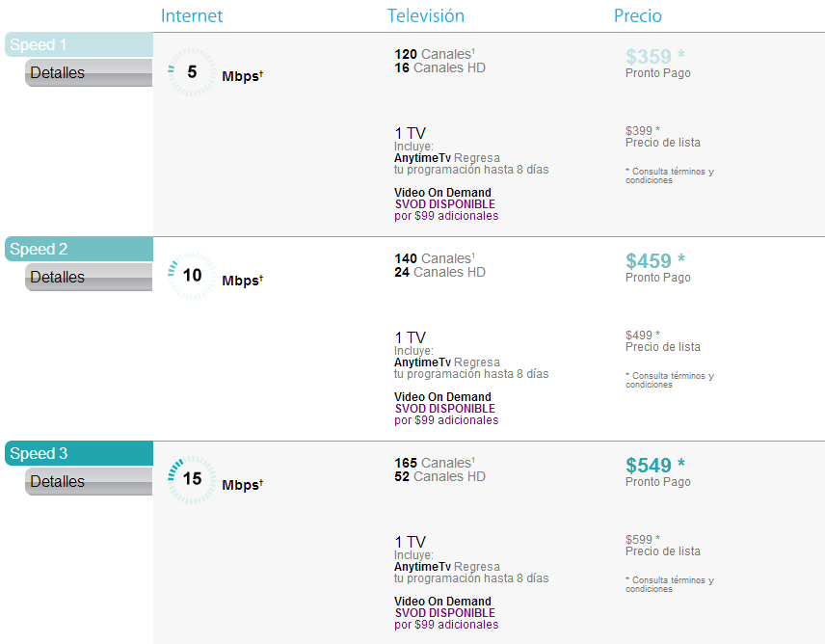
Task: Click the Televisión column header
Action: coord(426,16)
